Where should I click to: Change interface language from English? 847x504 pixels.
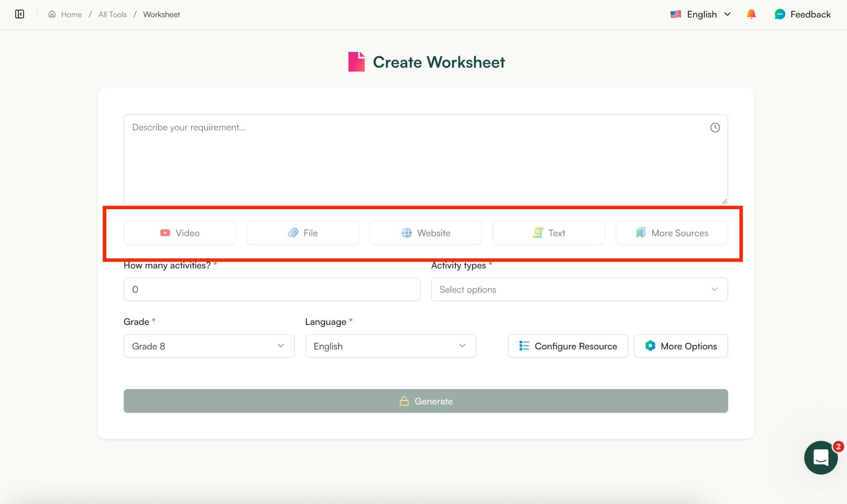tap(701, 14)
